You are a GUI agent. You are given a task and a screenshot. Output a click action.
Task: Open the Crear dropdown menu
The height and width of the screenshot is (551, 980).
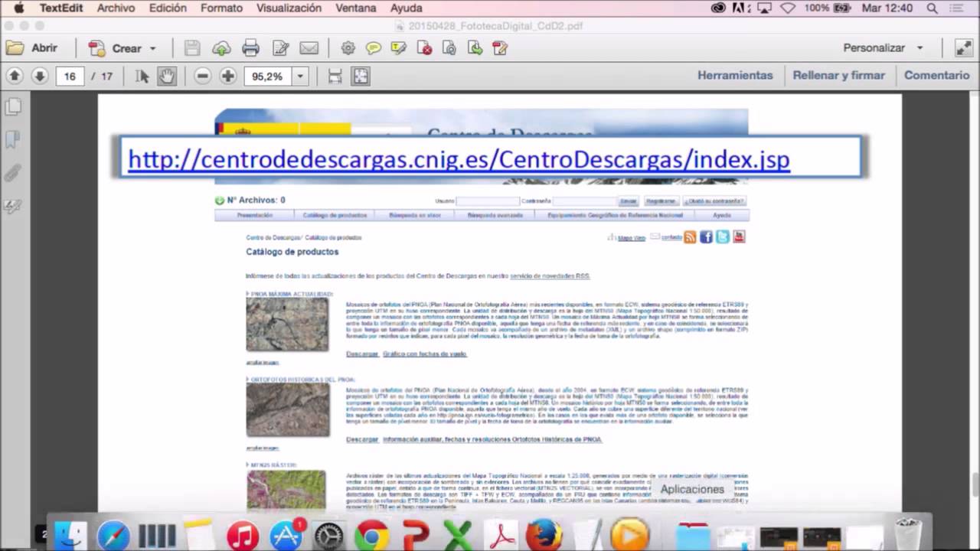pos(122,48)
